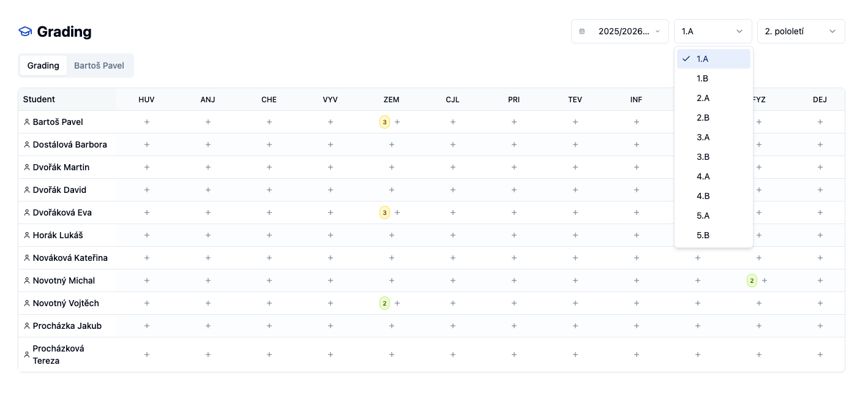Add TEV grade for Procházka Jakub
This screenshot has height=406, width=868.
[x=575, y=326]
